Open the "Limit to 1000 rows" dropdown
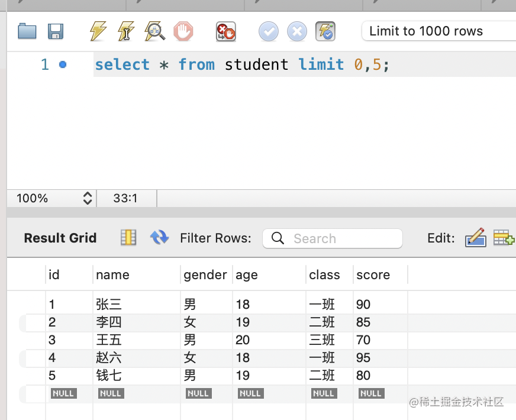 pos(438,31)
